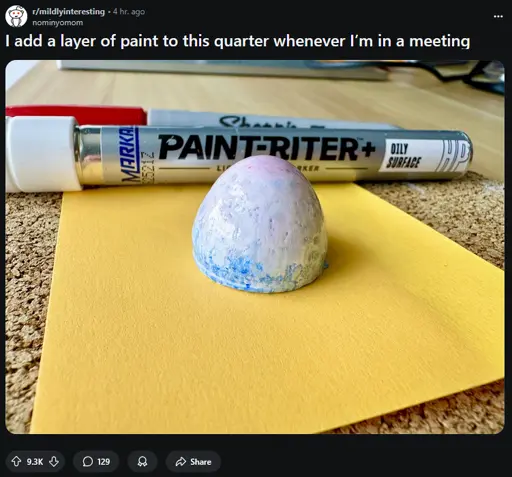This screenshot has height=477, width=512.
Task: Click the subreddit avatar icon
Action: pos(16,16)
